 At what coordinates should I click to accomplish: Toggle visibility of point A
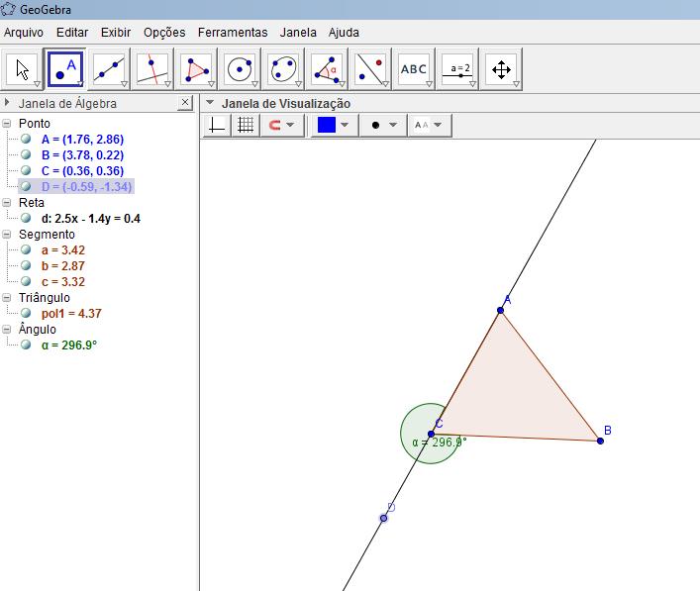click(x=27, y=140)
